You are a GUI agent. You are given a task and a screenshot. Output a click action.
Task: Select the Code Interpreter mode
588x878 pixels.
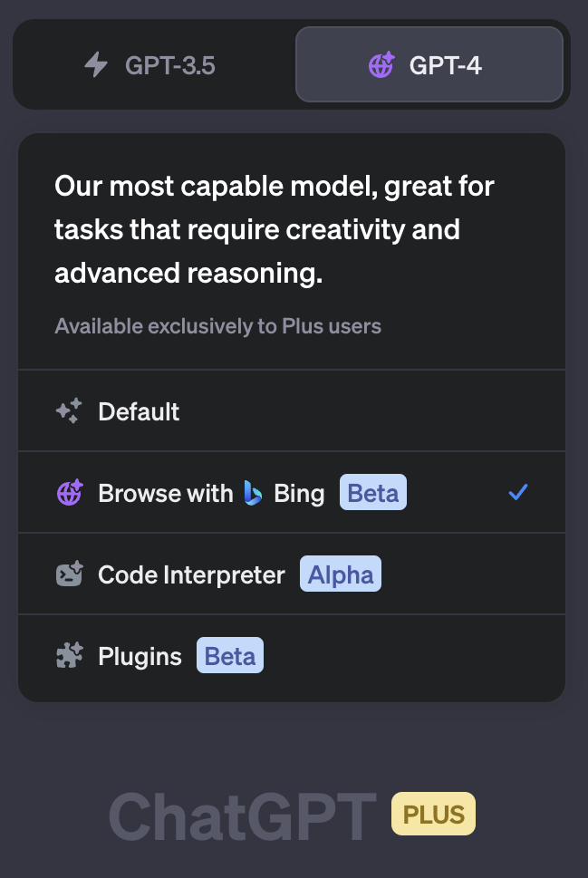coord(190,574)
